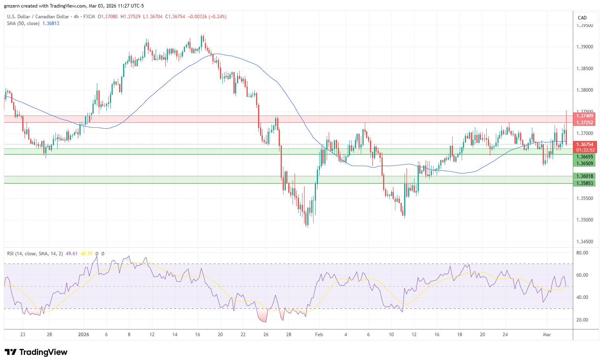Select the support price label 1.36655
This screenshot has height=364, width=603.
click(585, 157)
